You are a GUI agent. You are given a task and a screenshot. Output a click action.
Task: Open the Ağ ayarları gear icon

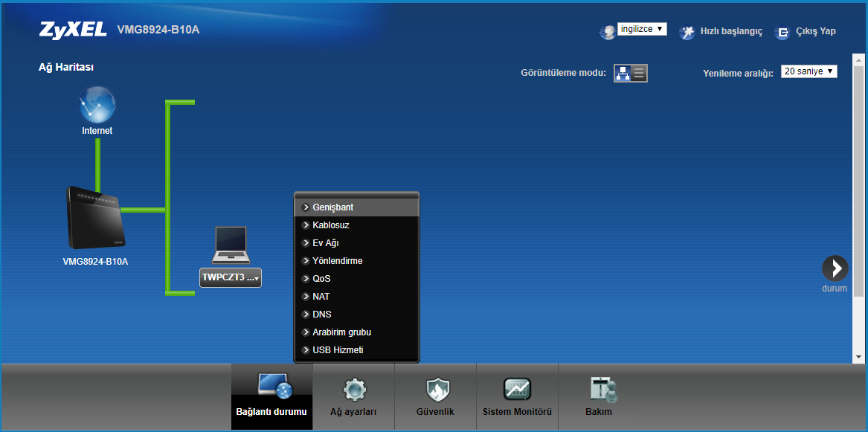[353, 390]
